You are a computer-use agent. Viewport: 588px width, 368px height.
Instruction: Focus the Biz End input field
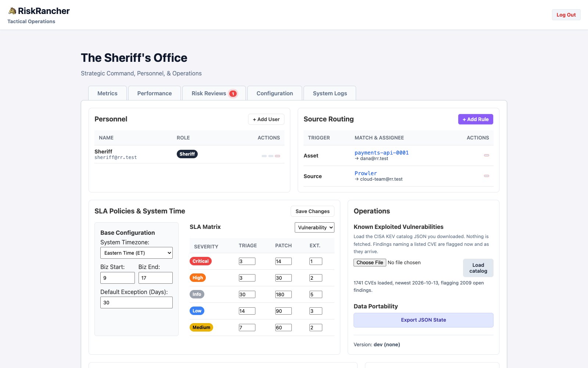point(155,278)
